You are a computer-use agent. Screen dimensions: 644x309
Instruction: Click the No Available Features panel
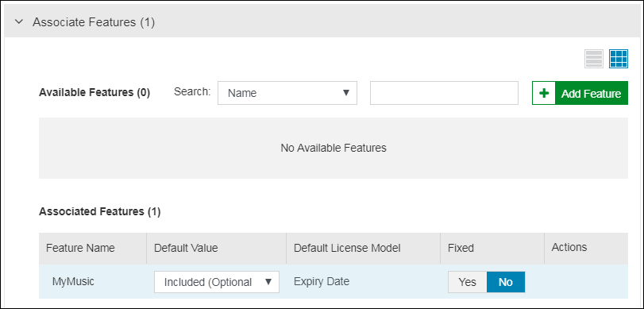pyautogui.click(x=334, y=148)
